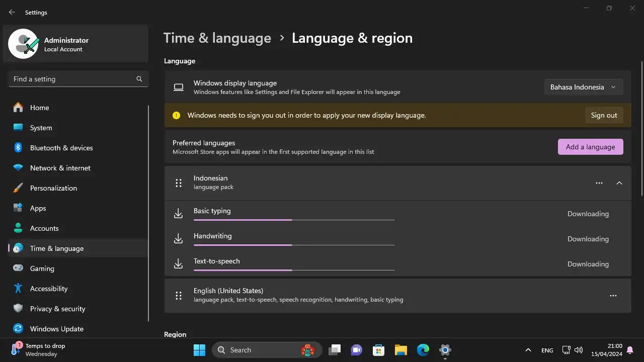Open the notification bell in taskbar
The height and width of the screenshot is (362, 644).
(630, 349)
